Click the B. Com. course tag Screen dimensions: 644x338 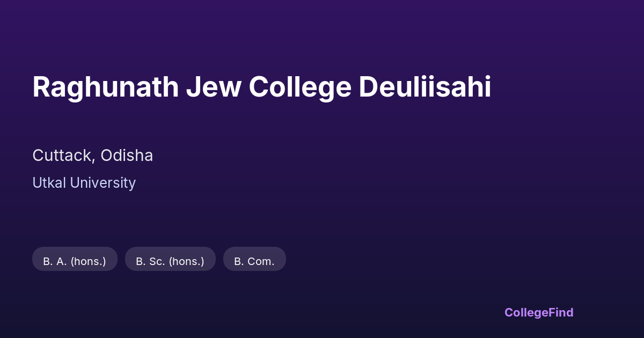254,261
